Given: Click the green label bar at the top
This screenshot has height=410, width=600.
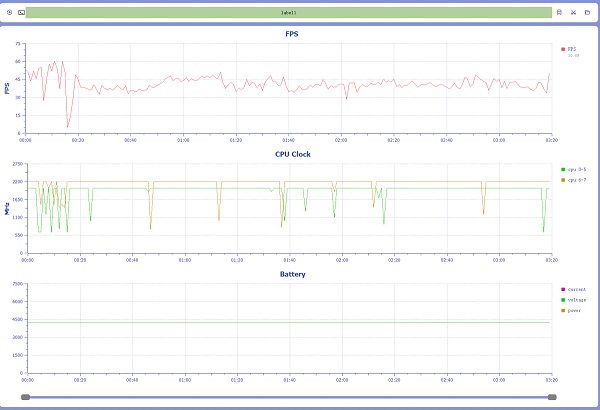Looking at the screenshot, I should click(x=288, y=12).
